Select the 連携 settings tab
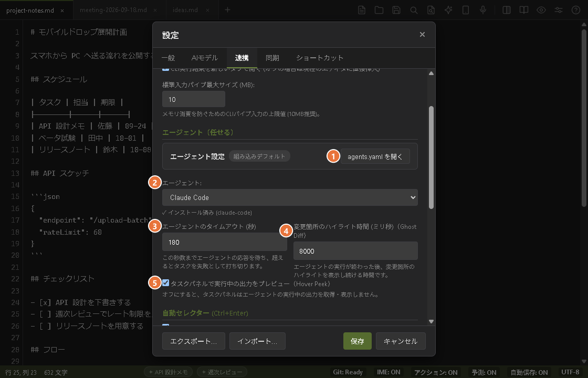Image resolution: width=588 pixels, height=378 pixels. pyautogui.click(x=242, y=58)
